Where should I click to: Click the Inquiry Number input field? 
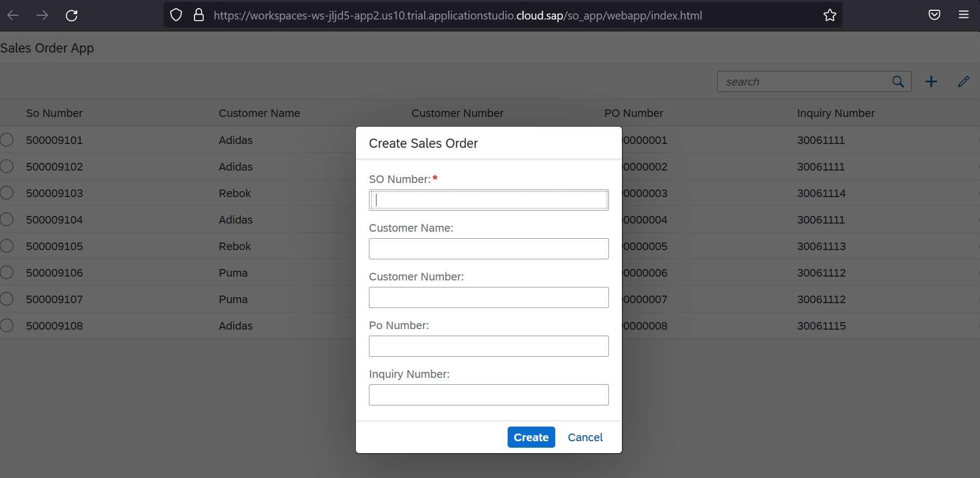[x=489, y=395]
